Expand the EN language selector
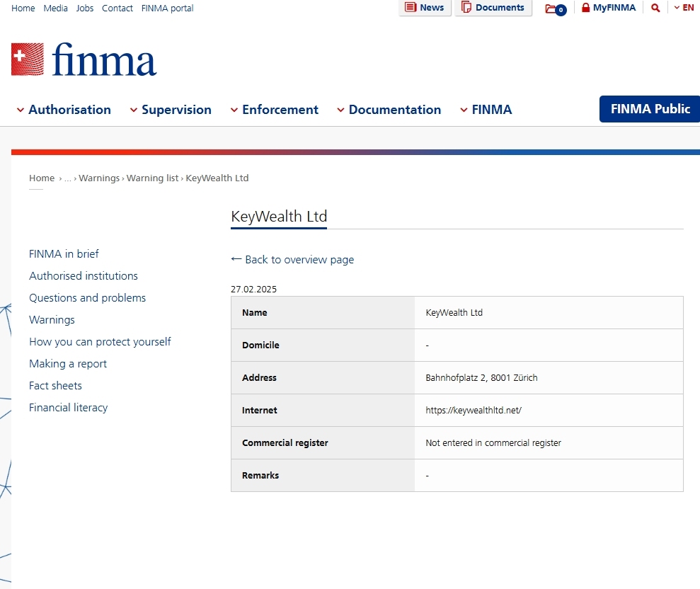 point(684,8)
